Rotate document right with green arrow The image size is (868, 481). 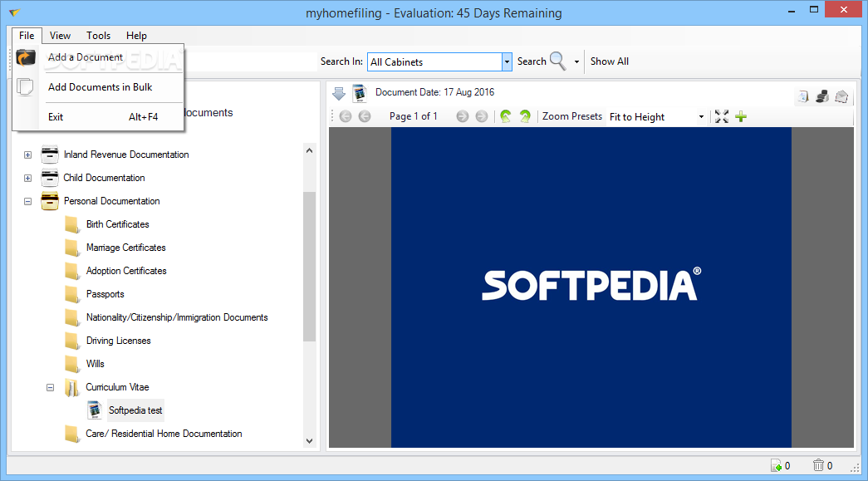tap(525, 116)
